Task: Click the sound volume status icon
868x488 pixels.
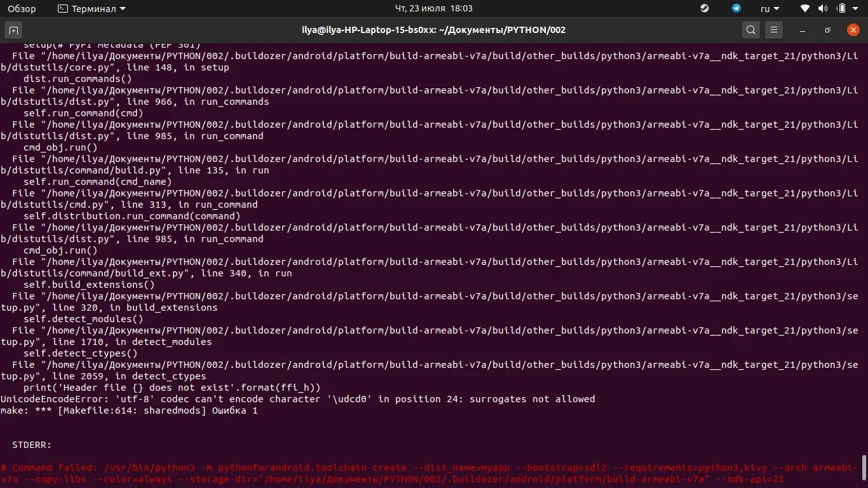Action: click(823, 9)
